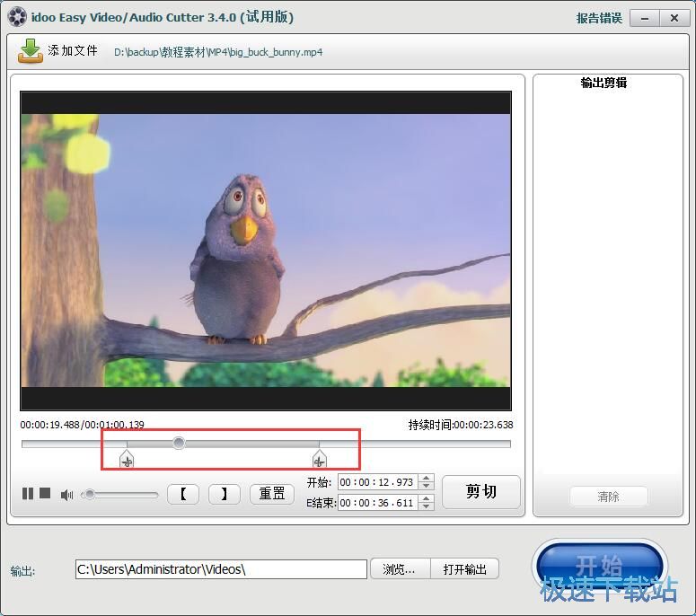The width and height of the screenshot is (696, 616).
Task: Adjust the volume slider knob
Action: [90, 495]
